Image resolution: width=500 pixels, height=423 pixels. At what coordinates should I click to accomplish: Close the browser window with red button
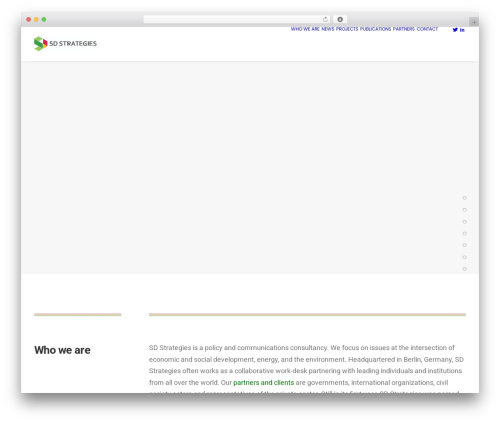click(29, 19)
